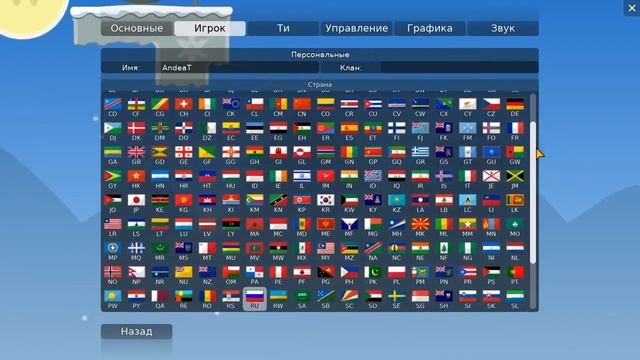Select the IN India flag
640x360 pixels.
(349, 176)
